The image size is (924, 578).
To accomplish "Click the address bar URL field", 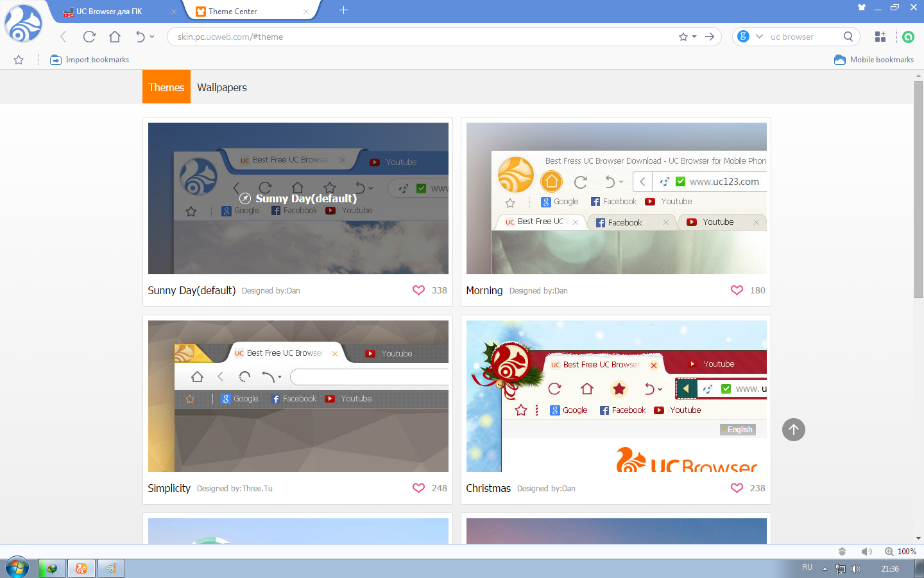I will (x=424, y=37).
